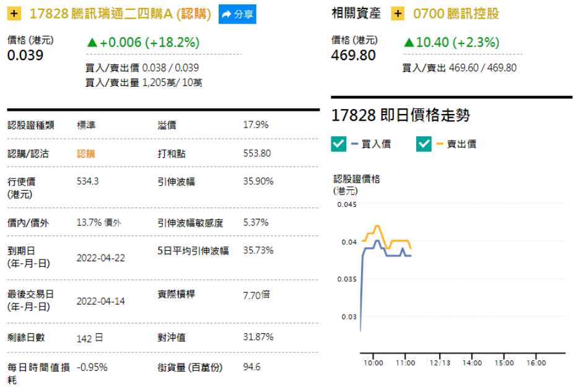Click the 認股證種類 value 標準
Viewport: 581px width, 392px height.
click(86, 125)
